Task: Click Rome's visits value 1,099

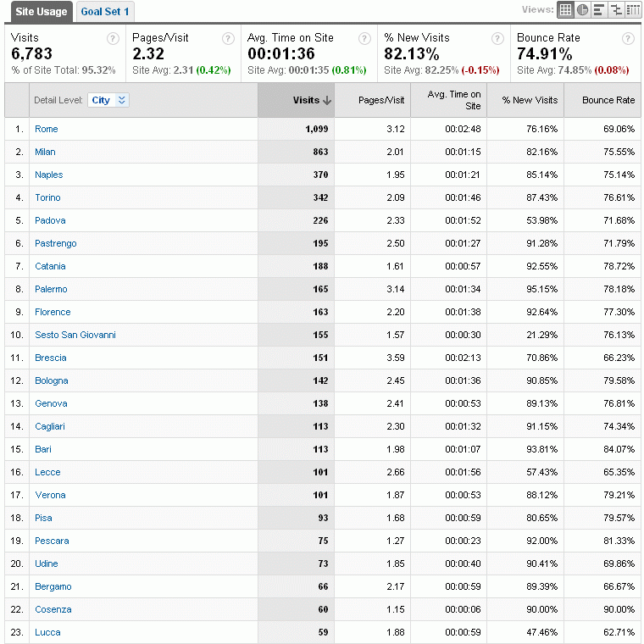Action: [x=317, y=129]
